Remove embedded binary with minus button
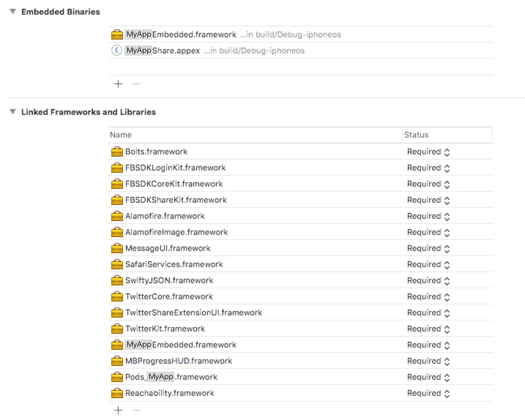 [x=137, y=84]
